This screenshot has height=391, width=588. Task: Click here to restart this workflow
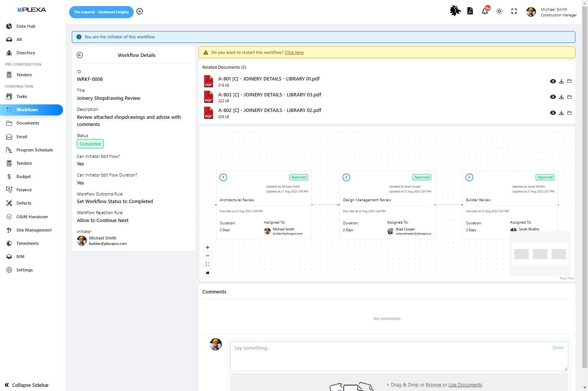coord(294,52)
